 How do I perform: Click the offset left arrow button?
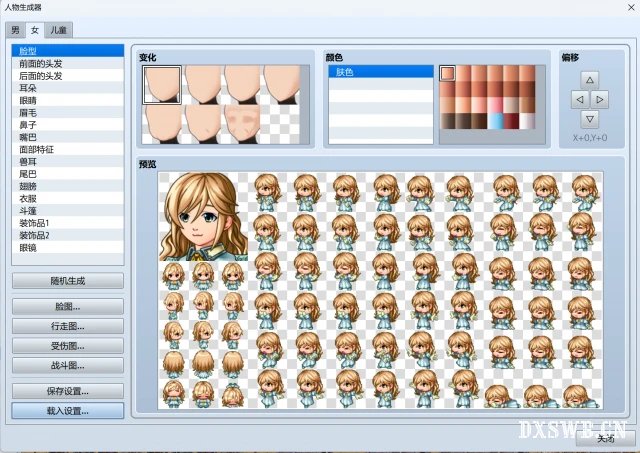(x=579, y=100)
